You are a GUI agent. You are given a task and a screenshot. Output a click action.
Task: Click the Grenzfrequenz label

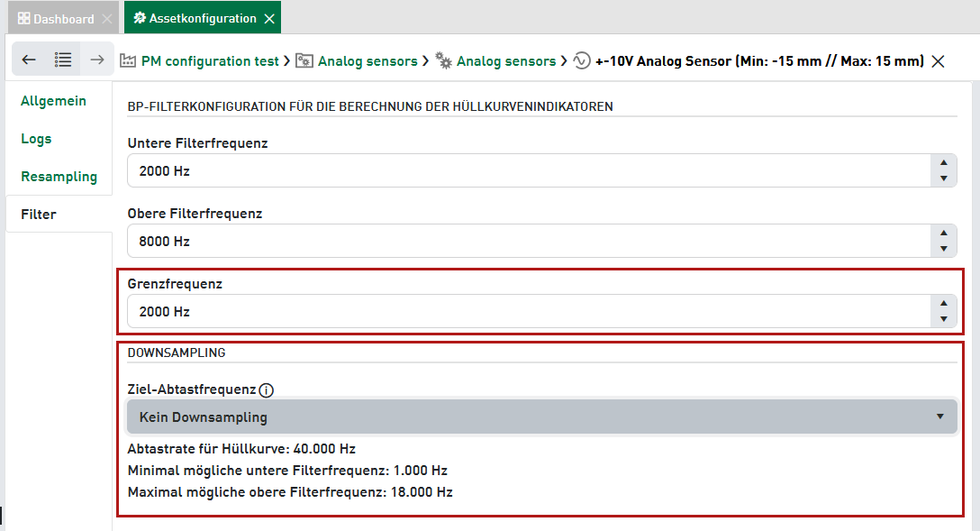[175, 284]
